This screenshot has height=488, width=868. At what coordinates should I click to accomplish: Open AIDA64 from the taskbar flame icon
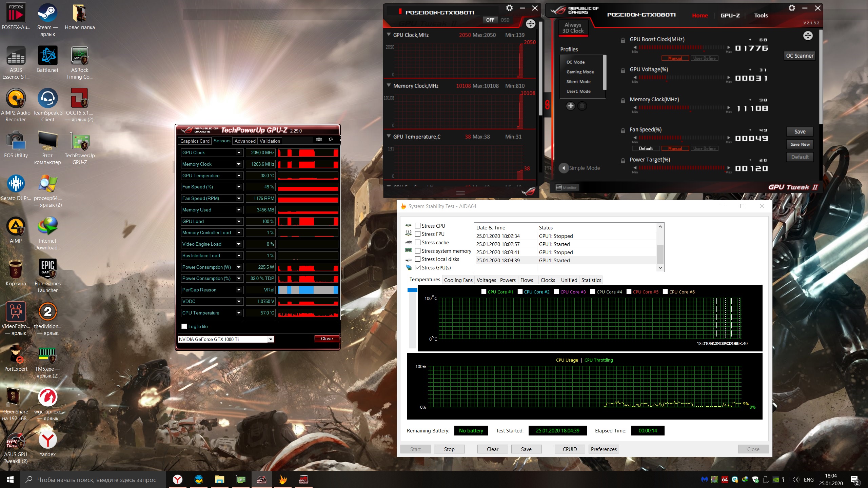point(283,480)
